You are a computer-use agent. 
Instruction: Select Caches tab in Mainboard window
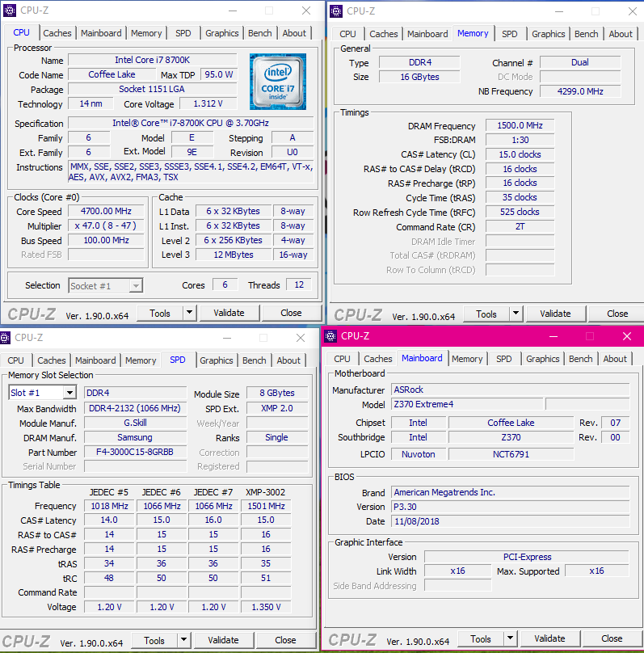[378, 359]
